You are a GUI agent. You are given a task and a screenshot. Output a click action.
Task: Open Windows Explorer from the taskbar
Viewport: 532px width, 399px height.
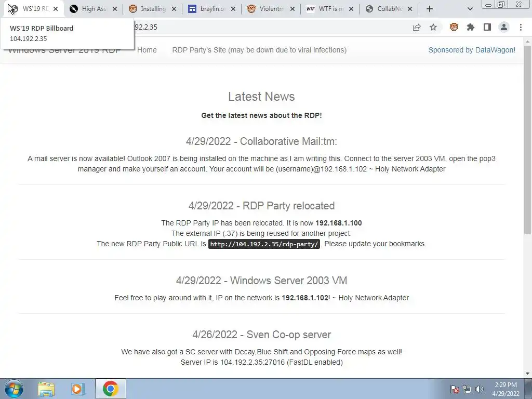46,389
